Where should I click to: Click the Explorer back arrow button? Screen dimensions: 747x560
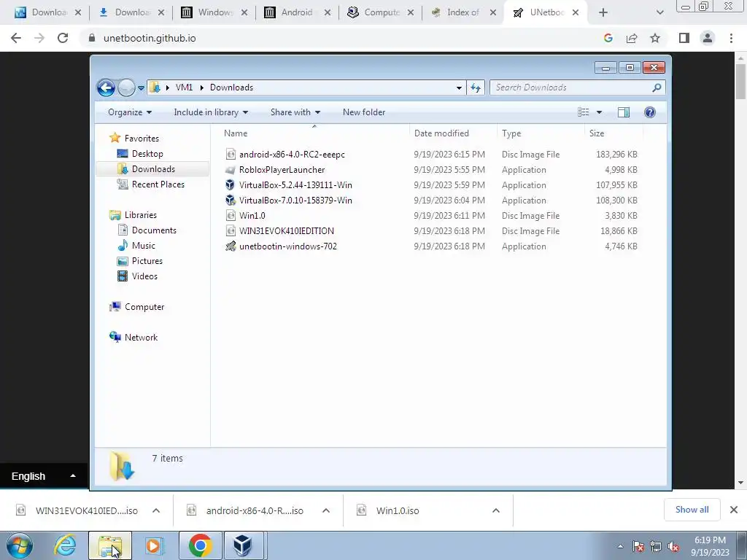[106, 87]
